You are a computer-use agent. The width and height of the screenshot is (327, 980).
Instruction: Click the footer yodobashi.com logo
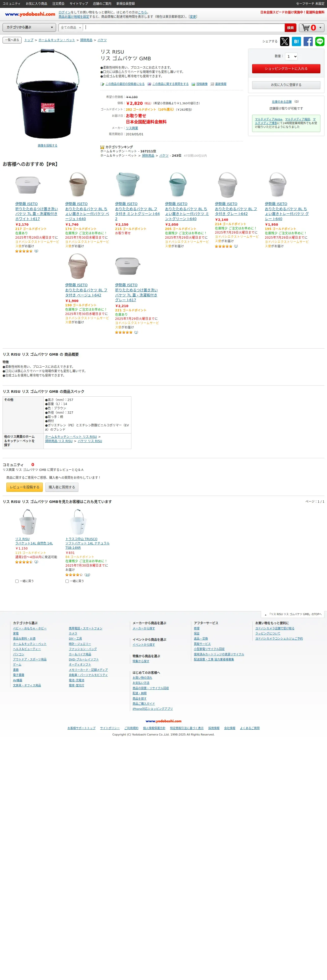point(163,721)
